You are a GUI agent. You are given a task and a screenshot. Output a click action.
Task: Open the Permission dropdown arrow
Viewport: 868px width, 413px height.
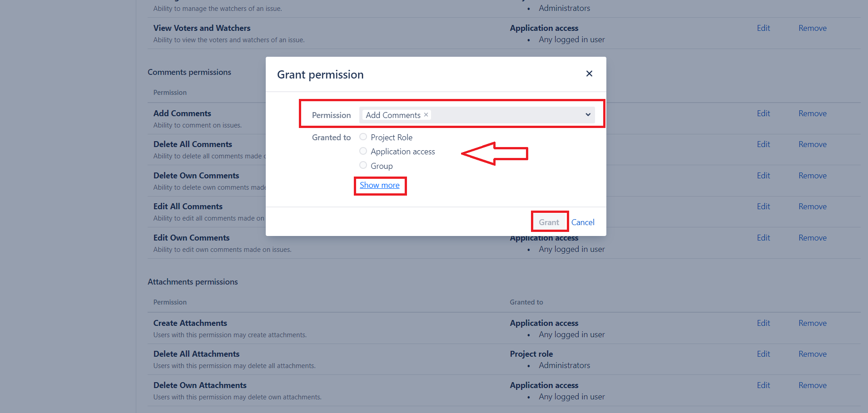588,115
